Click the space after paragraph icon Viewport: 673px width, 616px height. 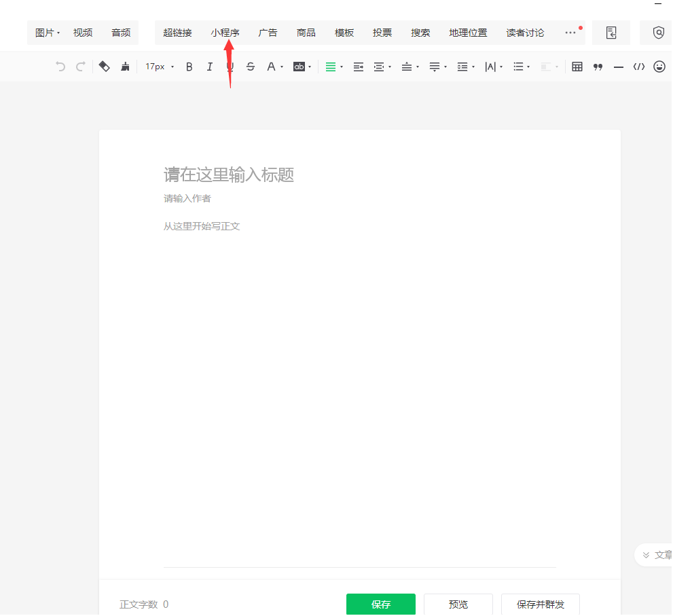tap(435, 67)
